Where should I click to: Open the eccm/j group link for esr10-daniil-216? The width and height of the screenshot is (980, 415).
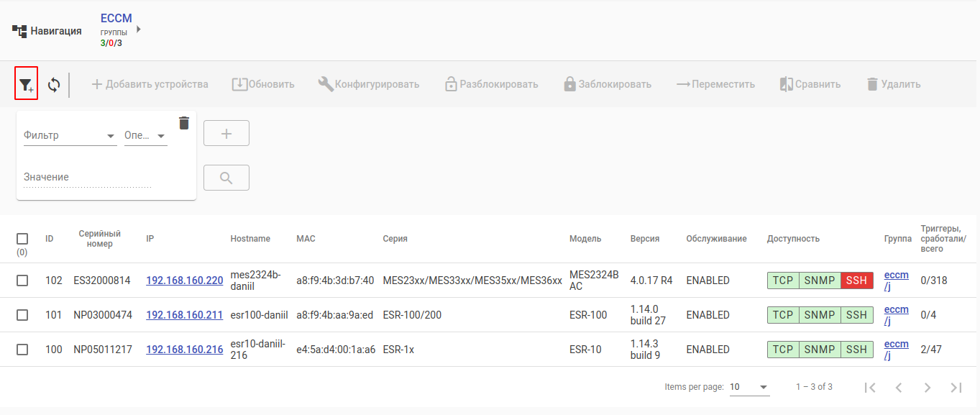point(896,350)
